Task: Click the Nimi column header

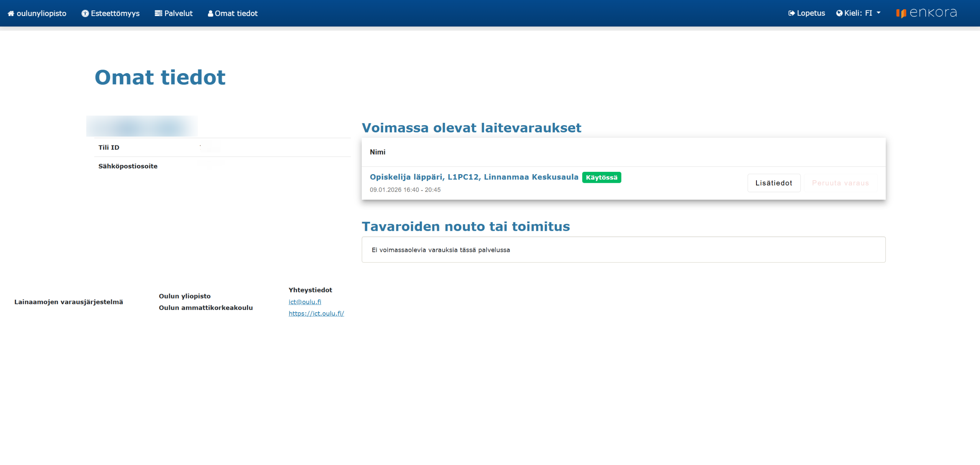Action: [x=377, y=152]
